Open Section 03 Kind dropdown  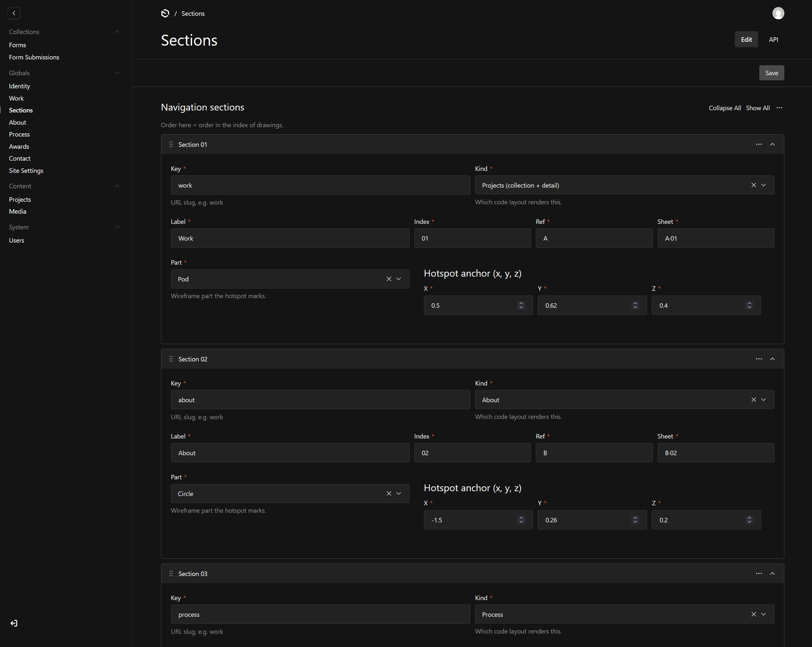pos(763,614)
